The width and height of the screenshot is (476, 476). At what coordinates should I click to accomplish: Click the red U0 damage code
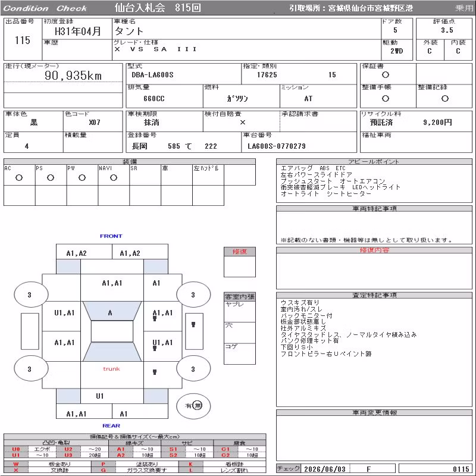coord(16,449)
